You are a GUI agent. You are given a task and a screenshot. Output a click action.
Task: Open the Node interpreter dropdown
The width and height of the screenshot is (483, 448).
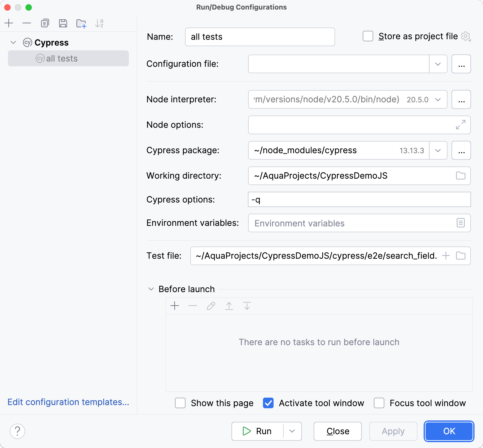pyautogui.click(x=438, y=99)
